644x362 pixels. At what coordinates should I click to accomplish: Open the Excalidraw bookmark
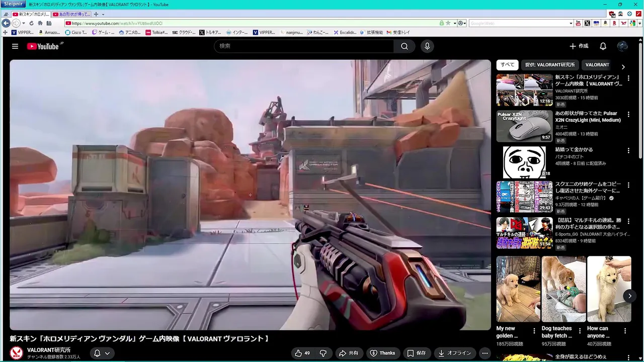pyautogui.click(x=344, y=32)
